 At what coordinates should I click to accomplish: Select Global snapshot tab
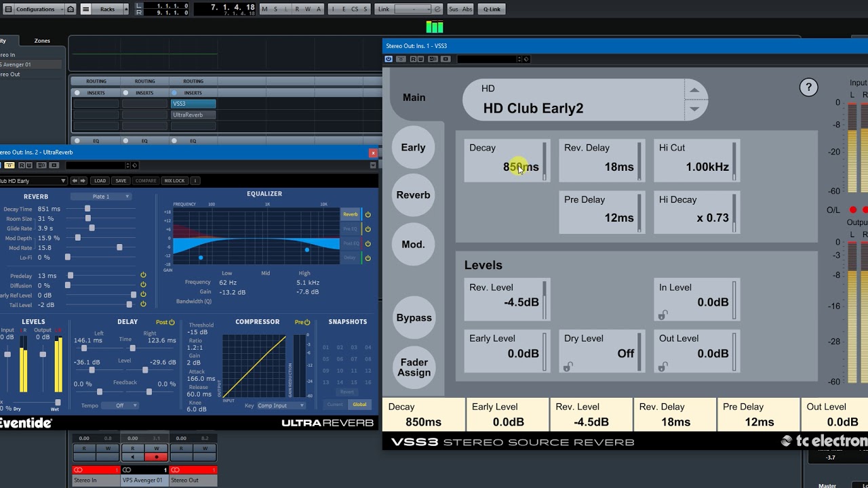(359, 405)
